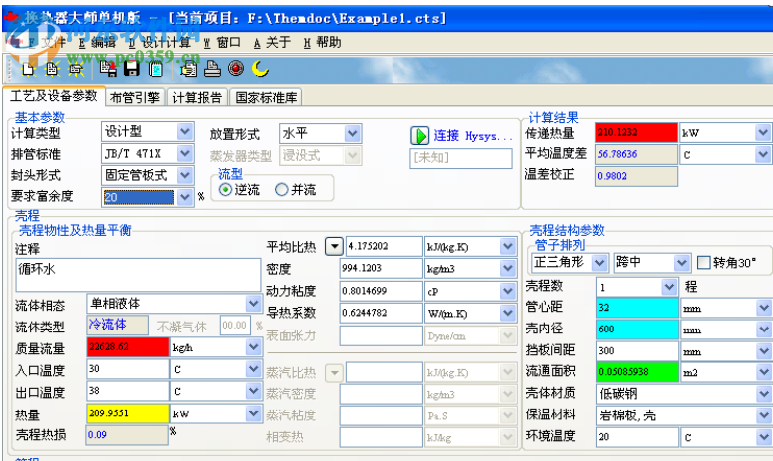Click the 出口温度 field showing 38
773x461 pixels.
coord(128,391)
